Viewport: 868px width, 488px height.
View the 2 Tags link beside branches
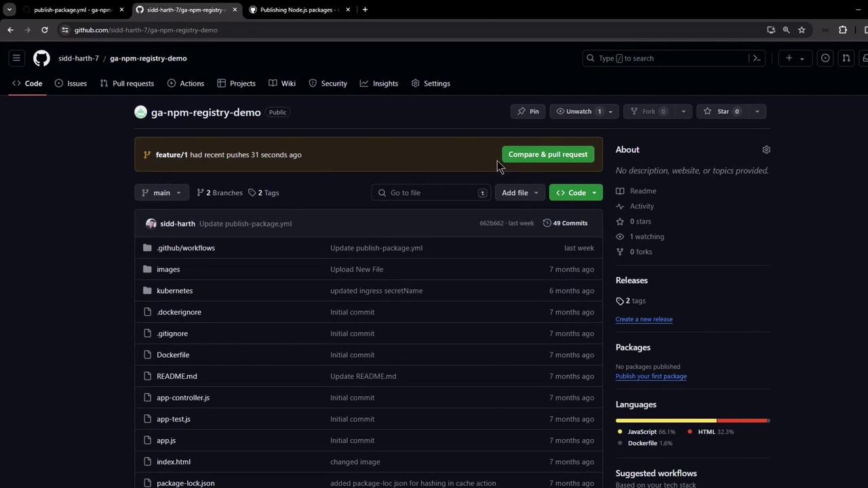[263, 193]
